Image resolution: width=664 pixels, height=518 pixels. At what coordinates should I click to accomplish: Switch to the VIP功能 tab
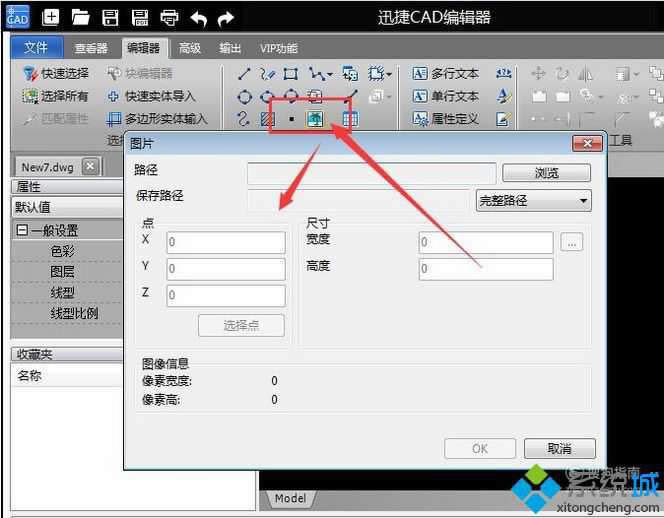(279, 48)
